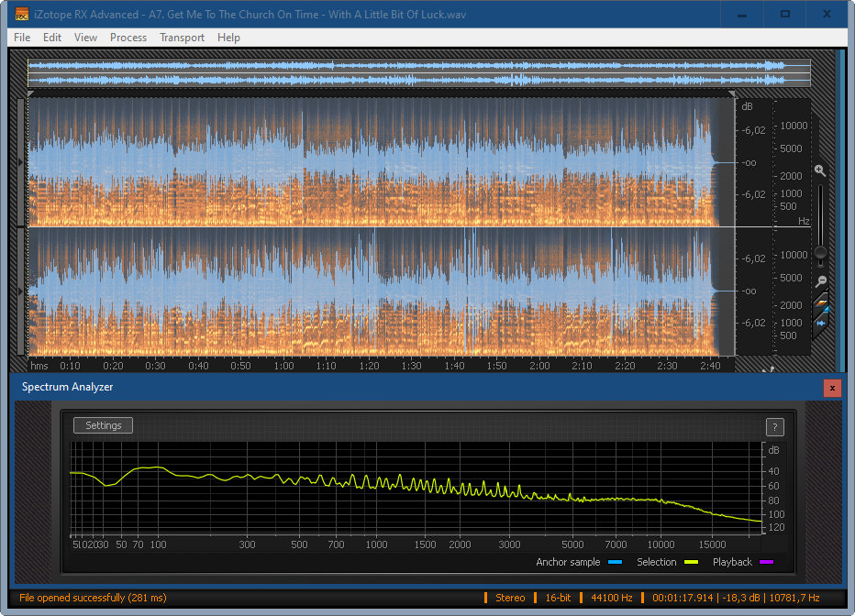Click the 5000 Hz label on analyzer axis

(572, 544)
